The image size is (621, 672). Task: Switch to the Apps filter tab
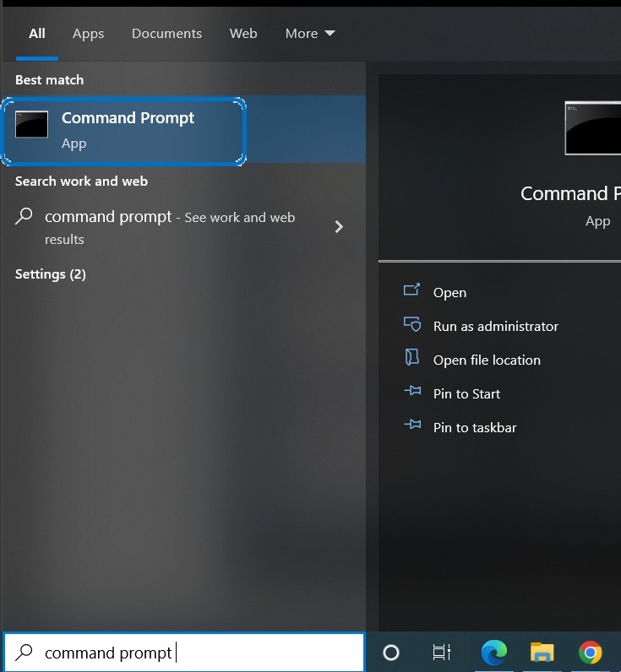(88, 34)
